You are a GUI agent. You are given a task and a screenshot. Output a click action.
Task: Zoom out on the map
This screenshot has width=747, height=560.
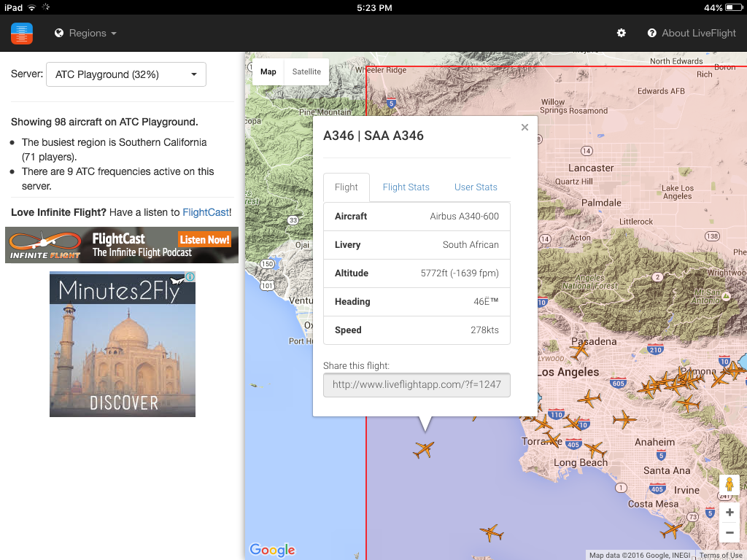pos(729,532)
